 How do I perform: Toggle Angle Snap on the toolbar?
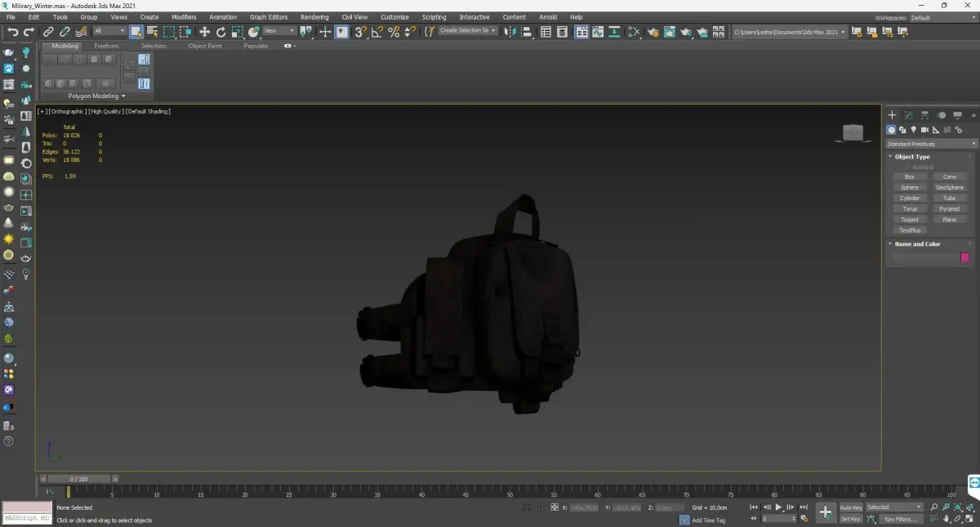pos(376,32)
